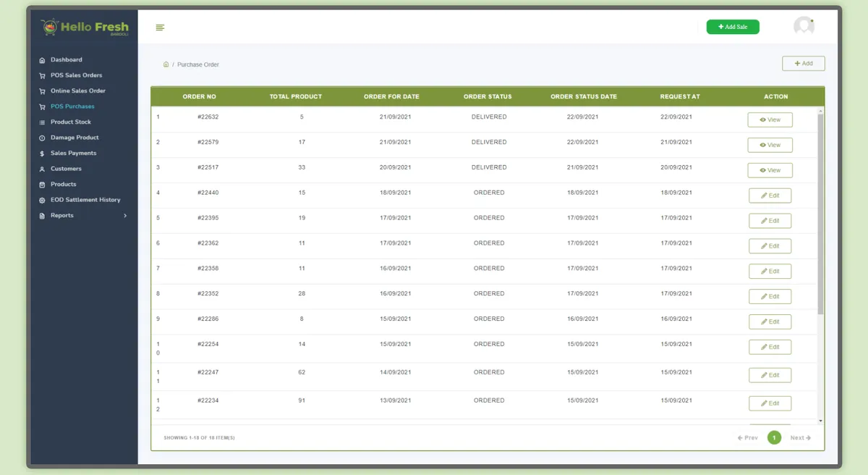The image size is (868, 475).
Task: Click total product value 91
Action: pos(302,400)
